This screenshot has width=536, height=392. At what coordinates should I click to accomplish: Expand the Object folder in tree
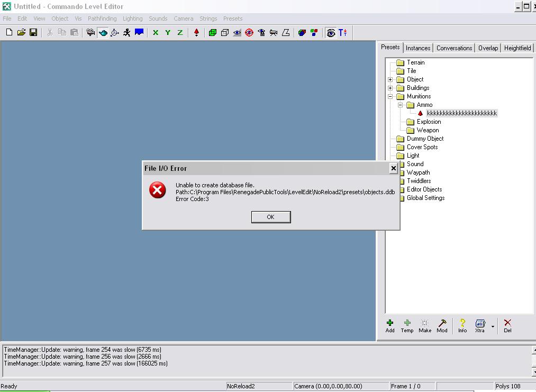[390, 79]
